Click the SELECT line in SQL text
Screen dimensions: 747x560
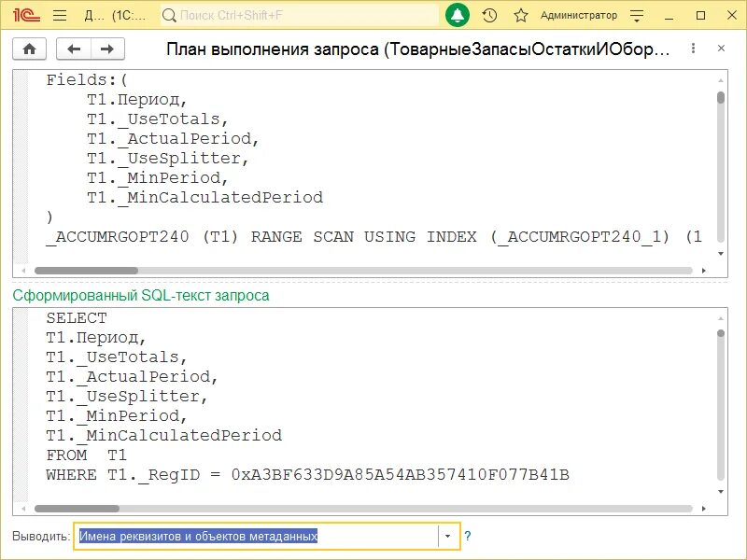point(77,317)
